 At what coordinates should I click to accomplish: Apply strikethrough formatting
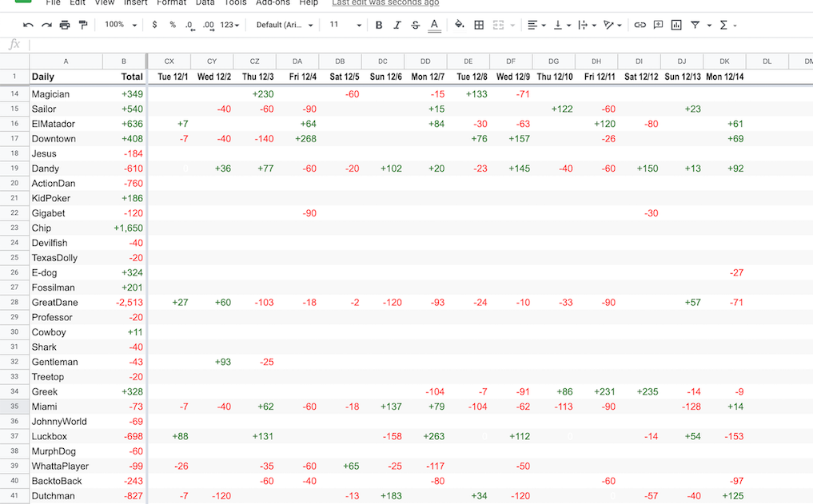click(416, 25)
